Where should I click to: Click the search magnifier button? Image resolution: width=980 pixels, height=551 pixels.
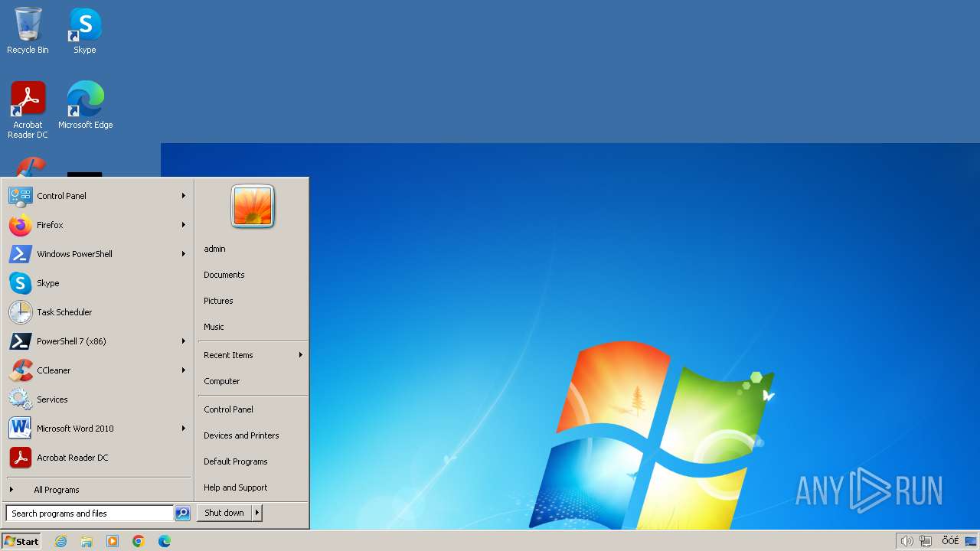point(182,514)
